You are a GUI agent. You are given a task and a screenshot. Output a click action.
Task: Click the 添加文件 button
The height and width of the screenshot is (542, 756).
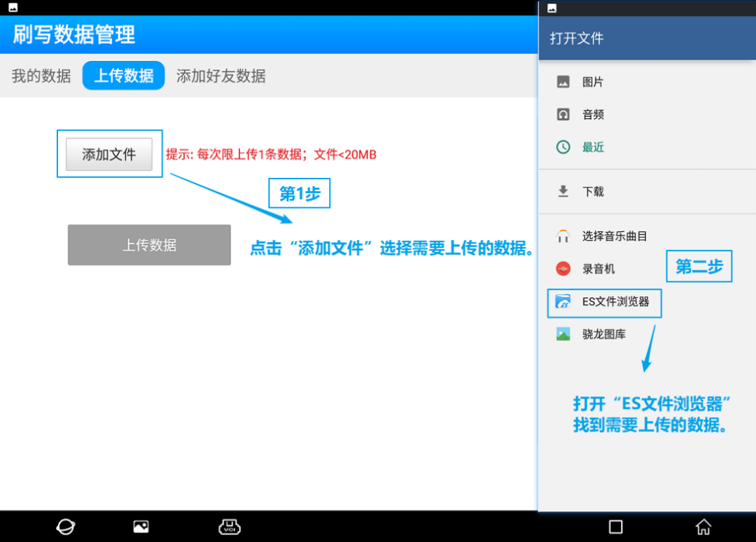coord(109,154)
